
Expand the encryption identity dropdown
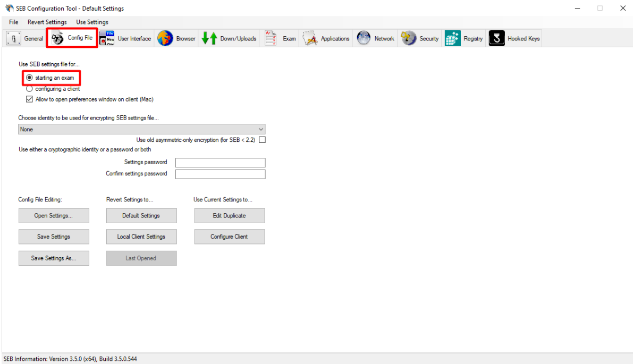coord(141,129)
